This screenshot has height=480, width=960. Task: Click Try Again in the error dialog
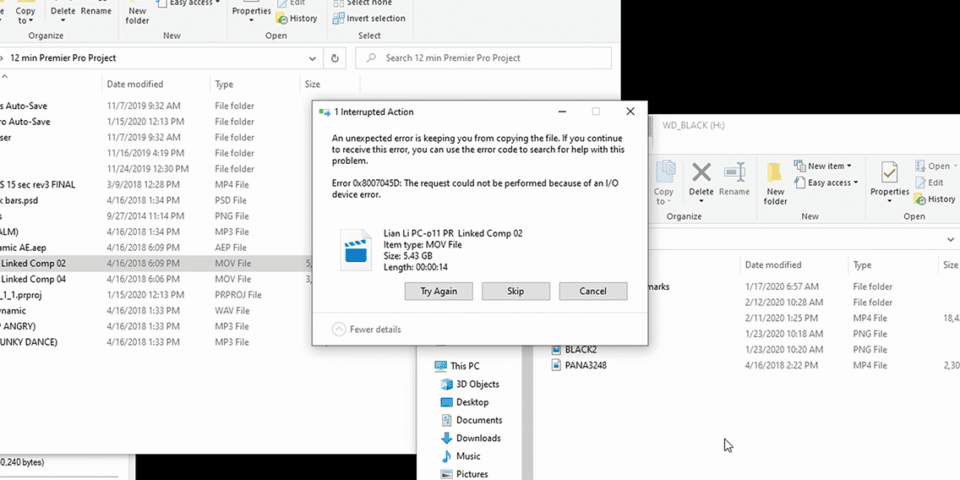(x=438, y=291)
